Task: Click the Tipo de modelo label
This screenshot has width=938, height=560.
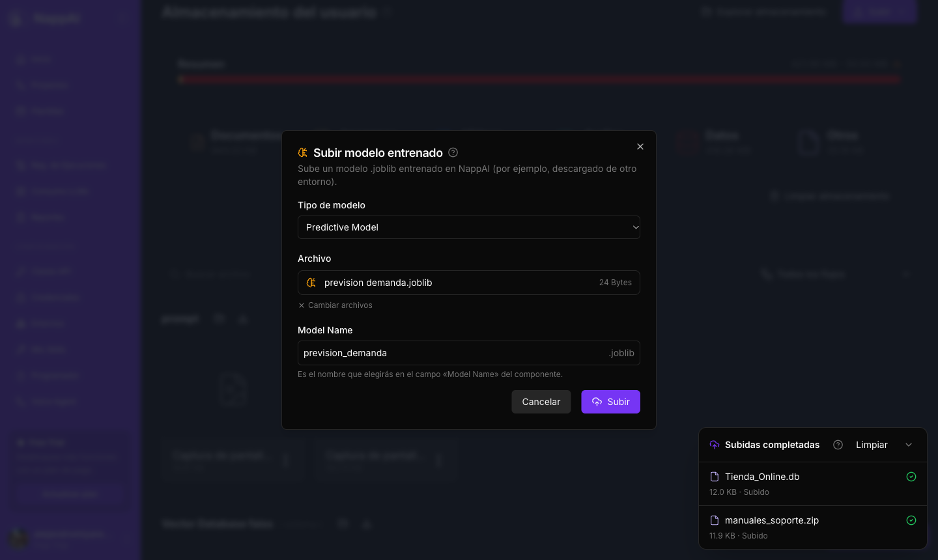Action: (332, 205)
